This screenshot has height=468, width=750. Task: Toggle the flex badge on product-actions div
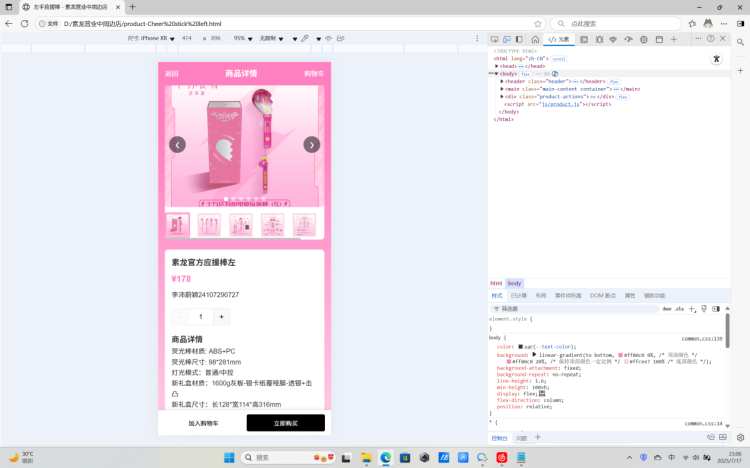pyautogui.click(x=622, y=97)
